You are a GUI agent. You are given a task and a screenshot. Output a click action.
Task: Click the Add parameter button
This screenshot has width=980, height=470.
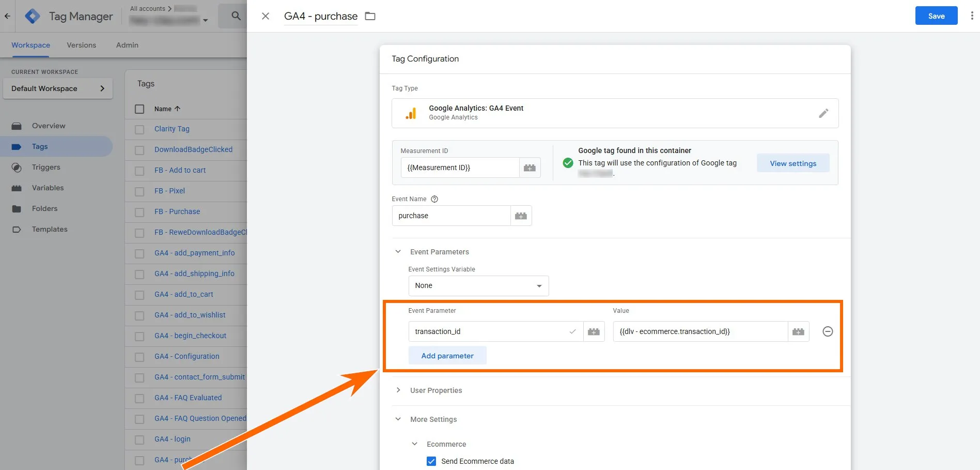pos(447,356)
